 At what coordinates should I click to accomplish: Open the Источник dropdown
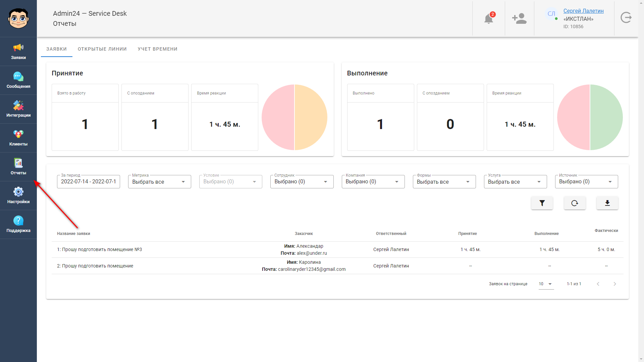[587, 182]
